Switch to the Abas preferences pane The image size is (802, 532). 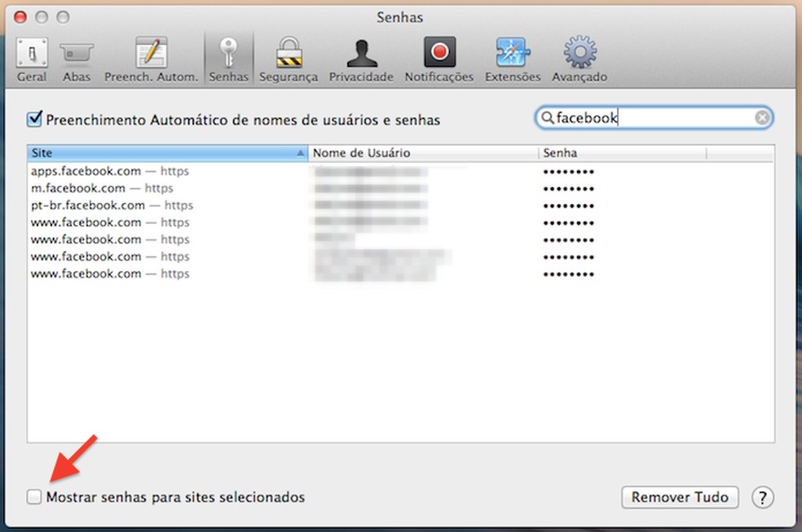[x=77, y=59]
